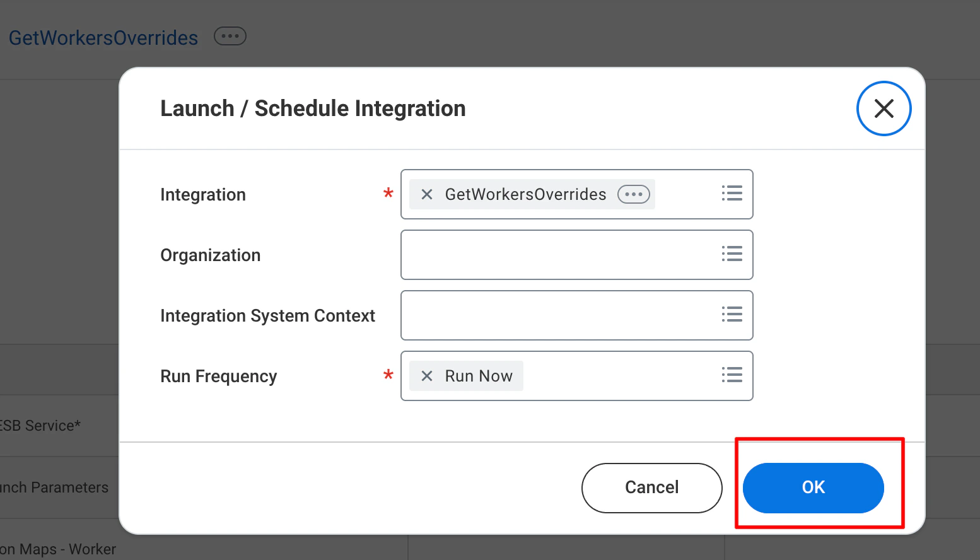This screenshot has height=560, width=980.
Task: Confirm with the OK button
Action: click(x=813, y=487)
